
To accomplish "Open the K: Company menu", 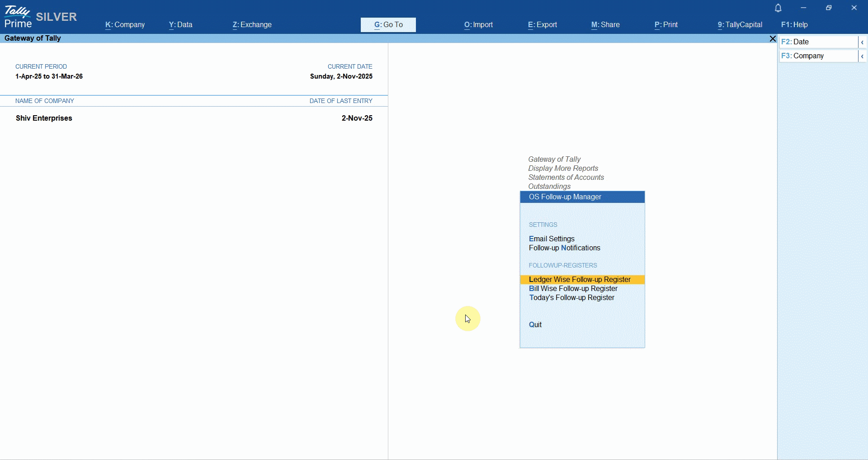I will click(x=125, y=25).
